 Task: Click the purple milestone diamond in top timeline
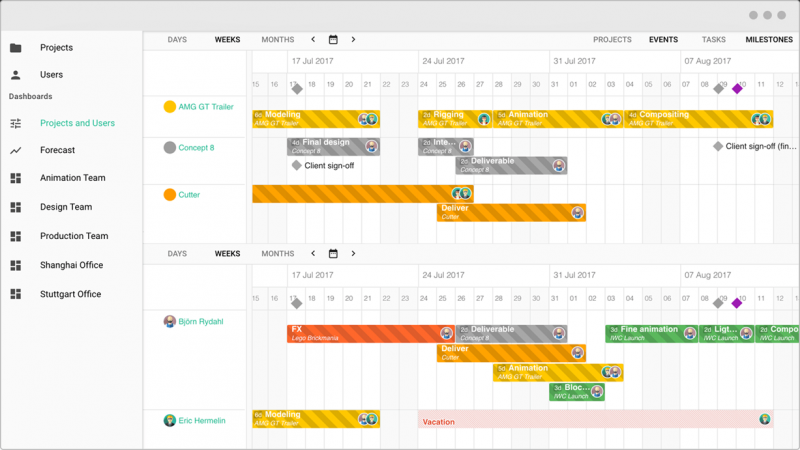[x=737, y=89]
